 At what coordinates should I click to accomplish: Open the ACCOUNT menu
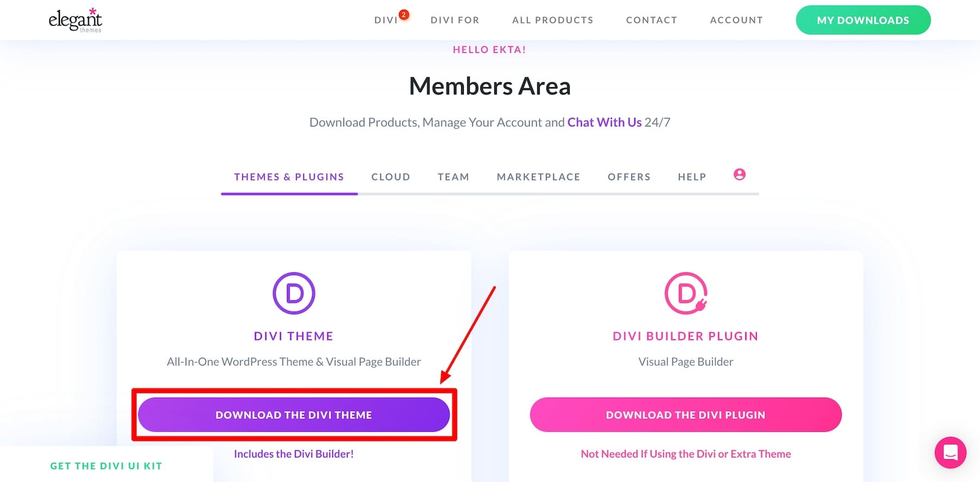tap(736, 20)
